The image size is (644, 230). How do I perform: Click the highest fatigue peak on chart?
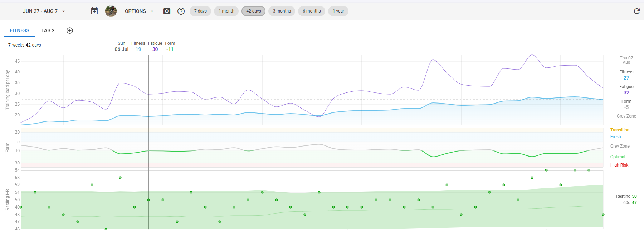pyautogui.click(x=532, y=55)
